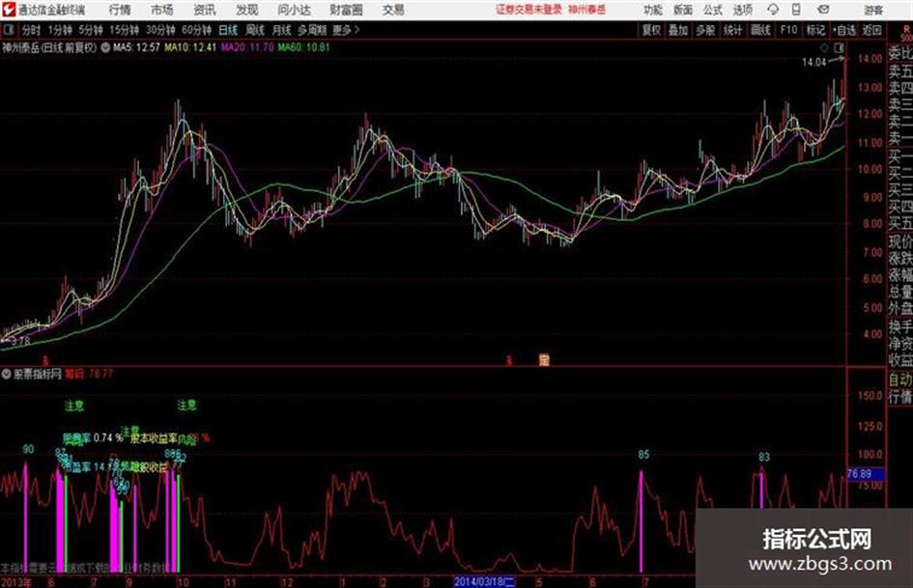Open the circle dropdown beside 股票指标网 indicator
This screenshot has width=913, height=588.
(x=7, y=374)
